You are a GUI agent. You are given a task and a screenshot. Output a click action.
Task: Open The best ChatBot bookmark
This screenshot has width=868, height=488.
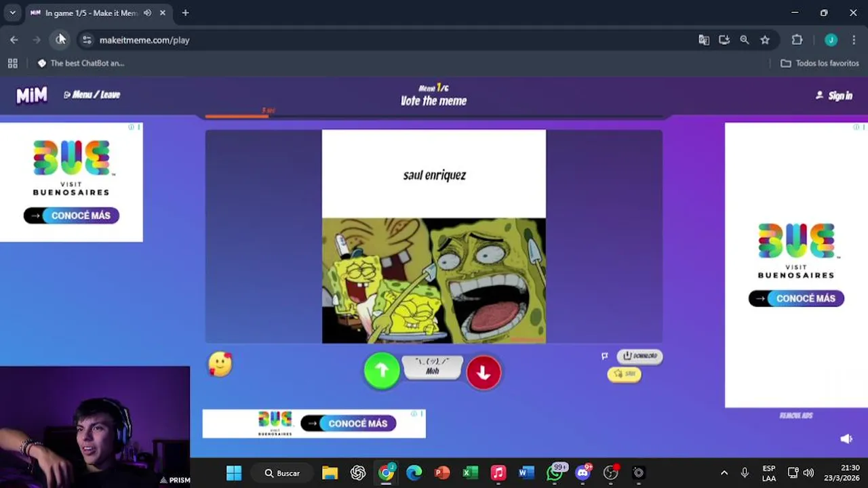[x=81, y=63]
